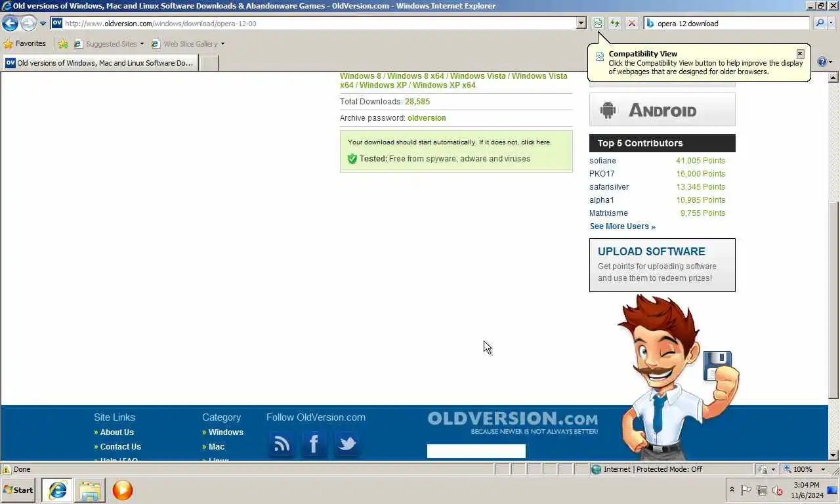Click the network tray icon
This screenshot has width=840, height=504.
point(762,490)
